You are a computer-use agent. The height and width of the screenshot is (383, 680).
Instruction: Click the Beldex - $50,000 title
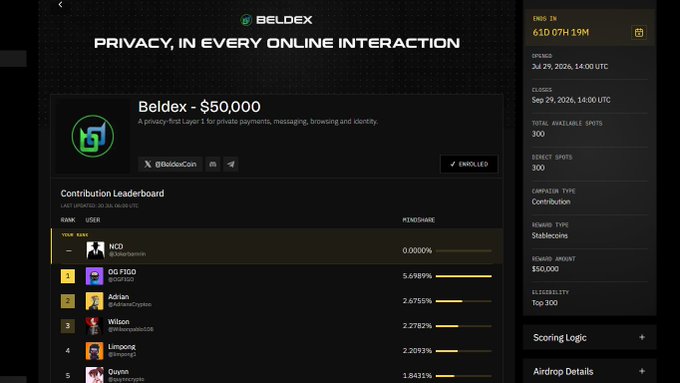[199, 107]
